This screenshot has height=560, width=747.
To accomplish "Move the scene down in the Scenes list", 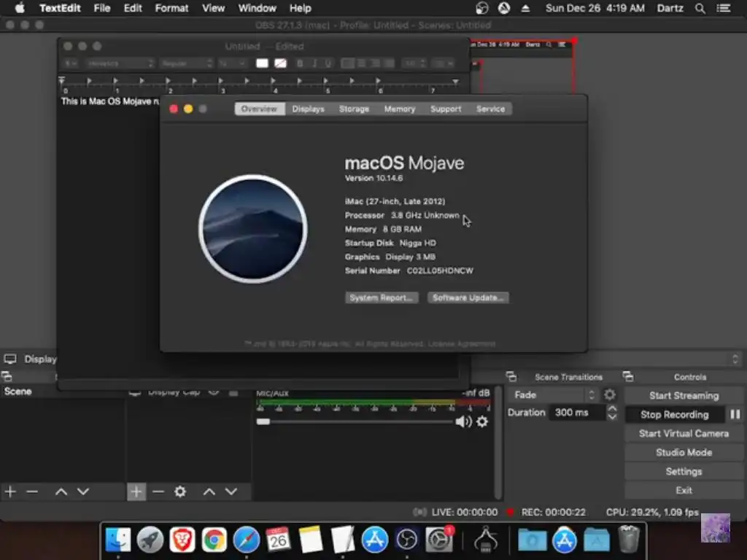I will (83, 491).
